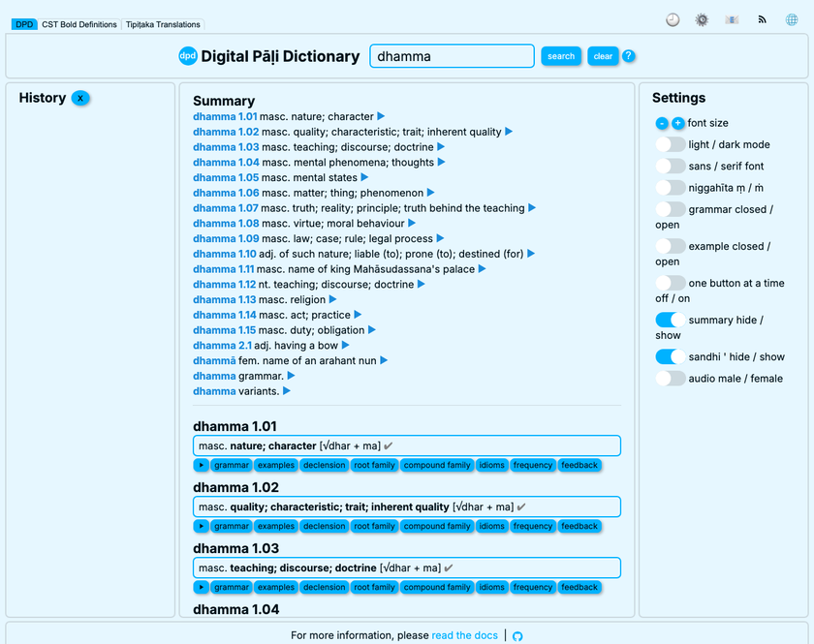Open frequency for dhamma 1.01

coord(533,465)
